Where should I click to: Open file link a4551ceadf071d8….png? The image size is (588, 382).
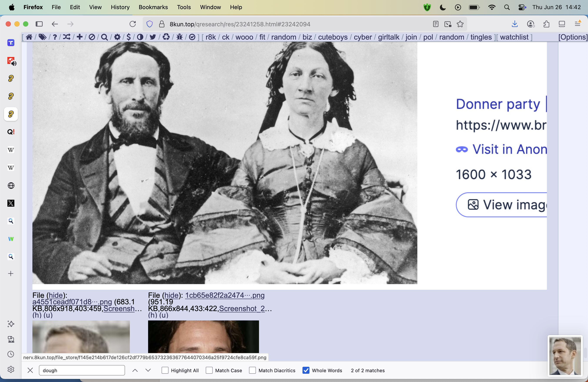coord(72,302)
